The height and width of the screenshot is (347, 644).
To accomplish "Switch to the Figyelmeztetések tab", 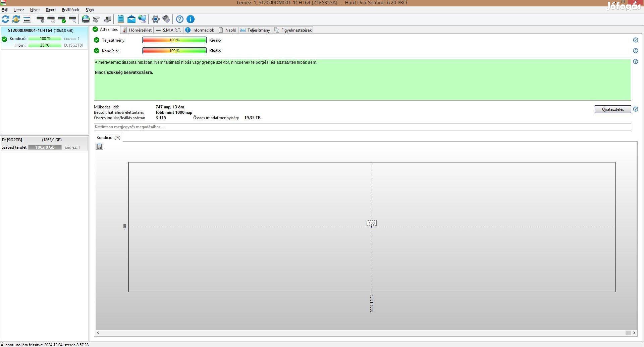I will [x=293, y=30].
